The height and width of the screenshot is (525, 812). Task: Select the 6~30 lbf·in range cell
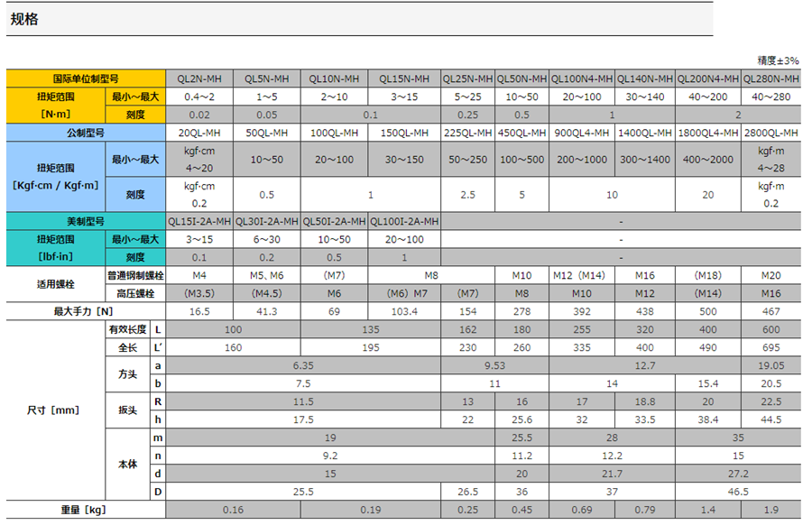267,239
